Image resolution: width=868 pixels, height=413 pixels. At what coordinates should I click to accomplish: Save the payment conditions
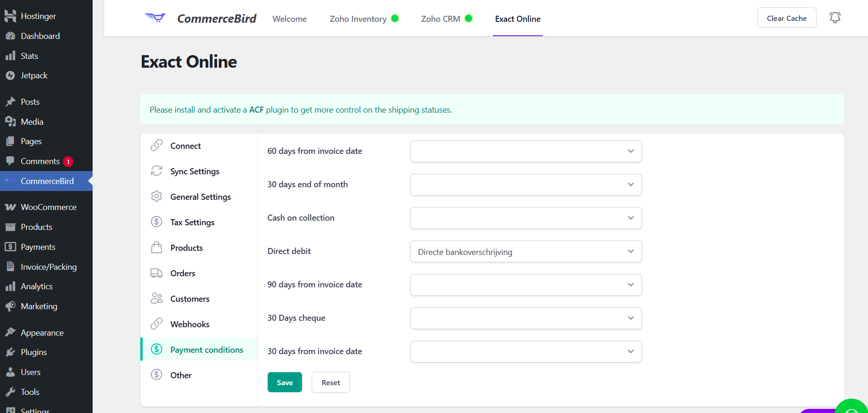click(x=284, y=382)
